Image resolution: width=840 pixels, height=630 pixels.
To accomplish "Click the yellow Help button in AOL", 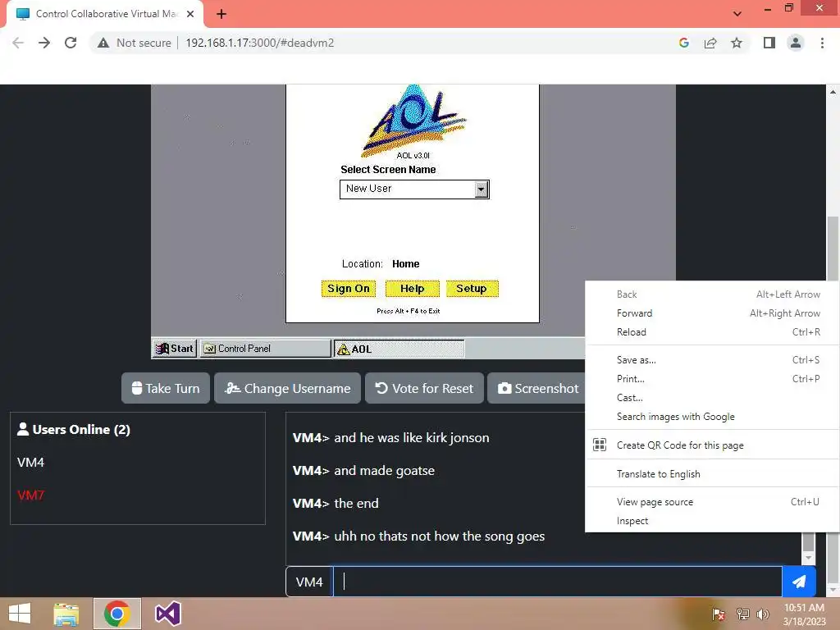I will click(x=412, y=288).
